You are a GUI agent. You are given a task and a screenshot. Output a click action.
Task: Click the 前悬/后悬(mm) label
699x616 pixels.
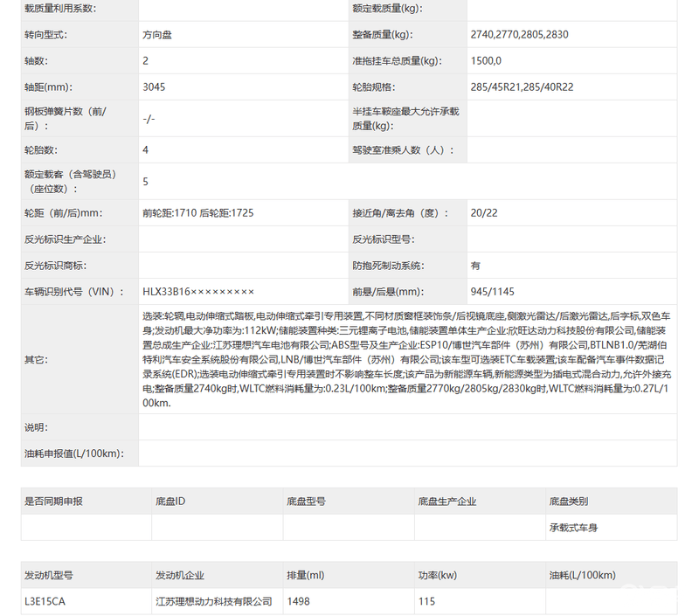[388, 292]
